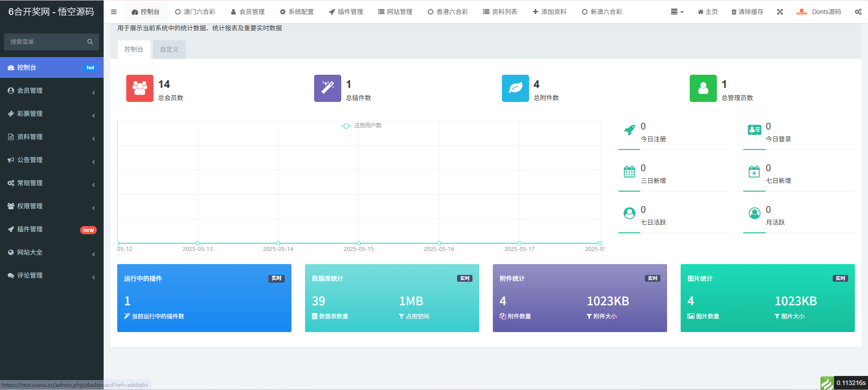Viewport: 868px width, 390px height.
Task: Toggle the sidebar hamburger menu icon
Action: point(114,12)
